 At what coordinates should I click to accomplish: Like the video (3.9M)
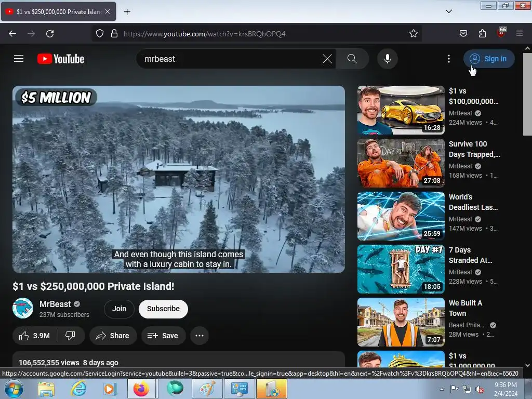click(x=35, y=336)
